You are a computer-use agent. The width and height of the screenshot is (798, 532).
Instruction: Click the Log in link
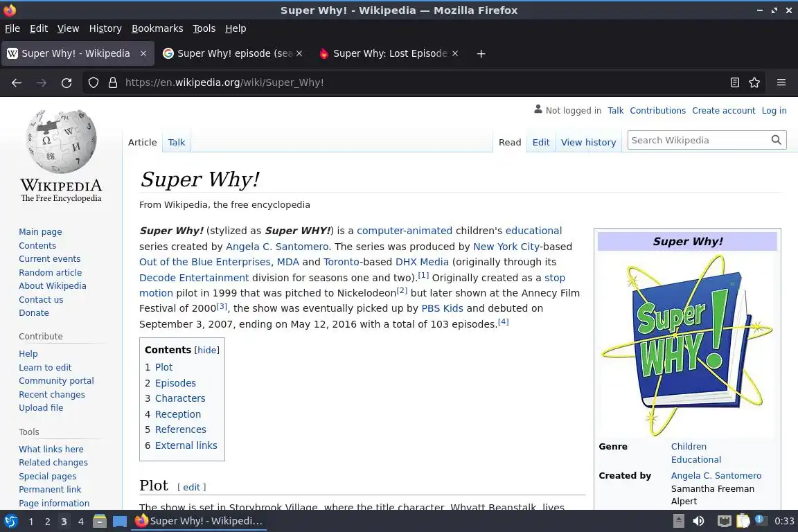(x=774, y=110)
